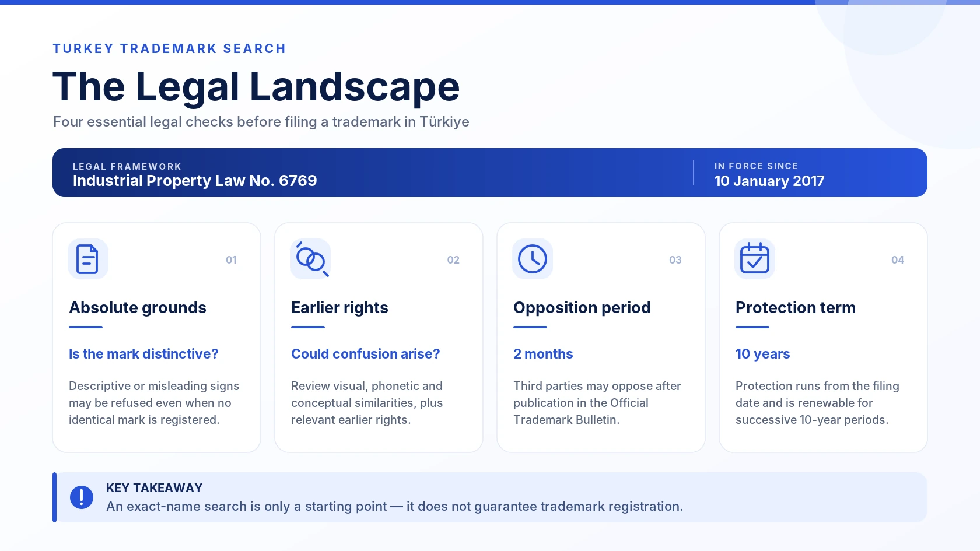
Task: Click the subtitle 'Four essential legal checks...'
Action: 261,122
